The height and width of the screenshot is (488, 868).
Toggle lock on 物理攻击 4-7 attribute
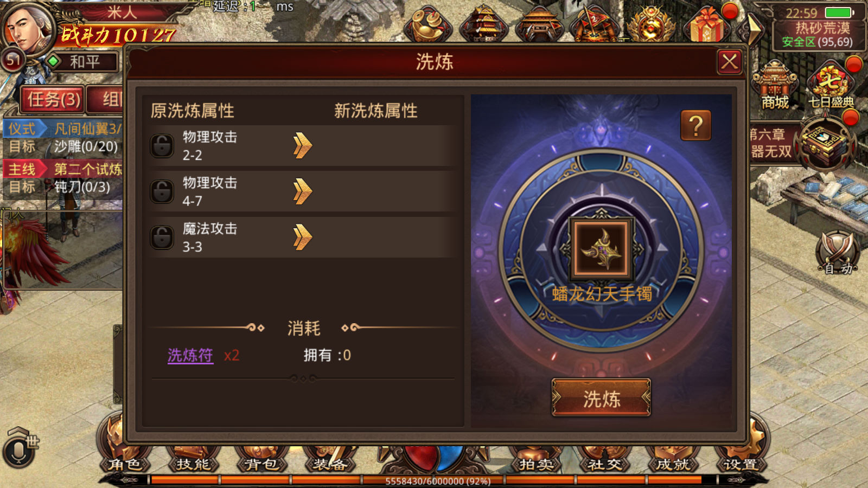tap(162, 191)
